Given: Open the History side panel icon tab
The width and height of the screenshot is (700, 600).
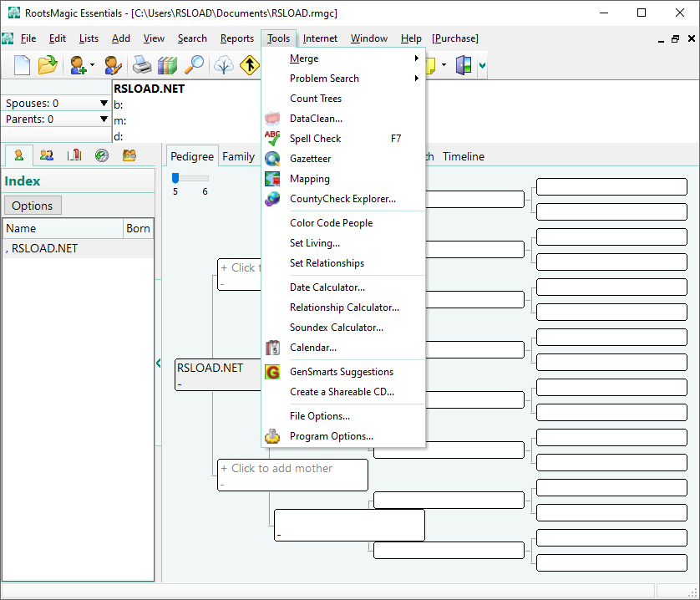Looking at the screenshot, I should tap(102, 155).
